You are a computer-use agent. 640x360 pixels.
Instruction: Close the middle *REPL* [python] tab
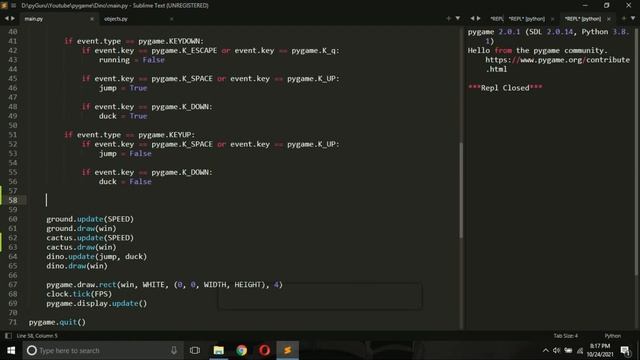pos(553,19)
